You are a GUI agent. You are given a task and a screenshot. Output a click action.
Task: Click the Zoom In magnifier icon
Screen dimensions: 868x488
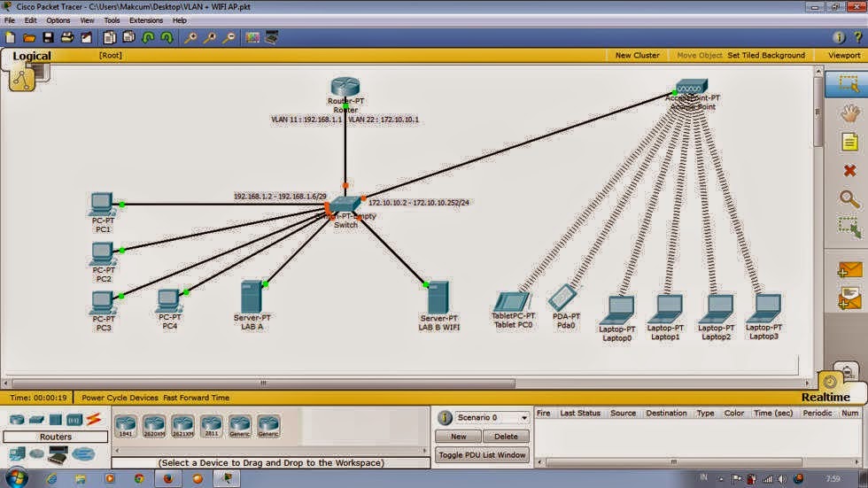(x=190, y=37)
